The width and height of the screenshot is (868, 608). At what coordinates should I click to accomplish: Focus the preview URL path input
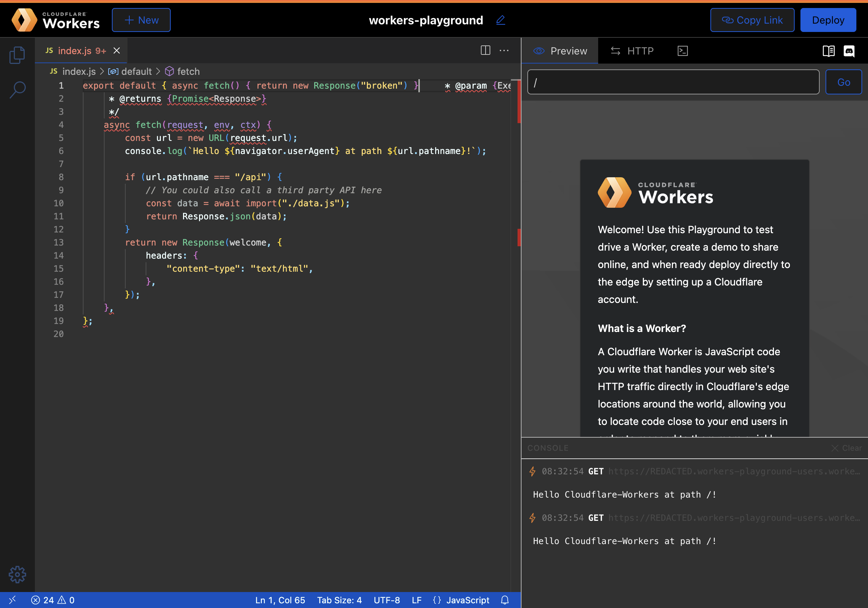[673, 82]
